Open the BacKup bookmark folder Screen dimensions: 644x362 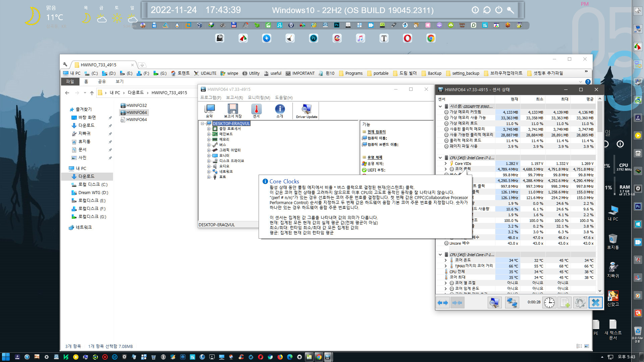[431, 73]
